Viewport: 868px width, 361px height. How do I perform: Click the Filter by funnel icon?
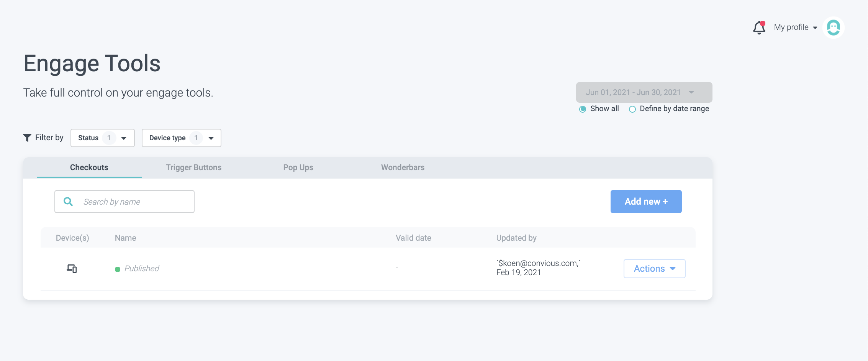(27, 138)
